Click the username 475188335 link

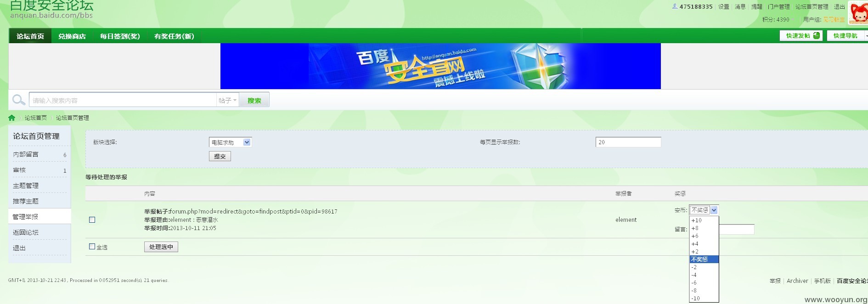[x=696, y=6]
